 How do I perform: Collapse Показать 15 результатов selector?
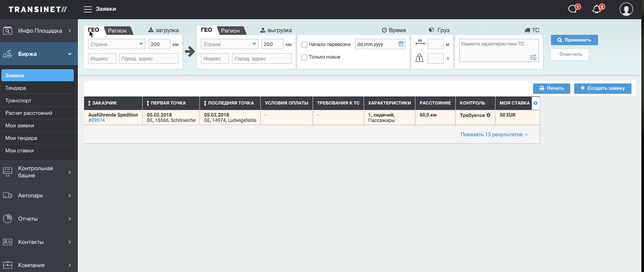tap(494, 134)
